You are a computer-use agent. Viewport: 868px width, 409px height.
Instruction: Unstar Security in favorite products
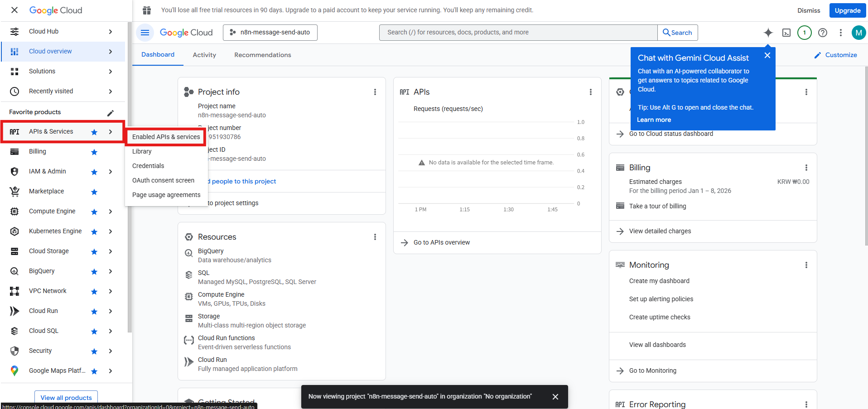point(94,351)
